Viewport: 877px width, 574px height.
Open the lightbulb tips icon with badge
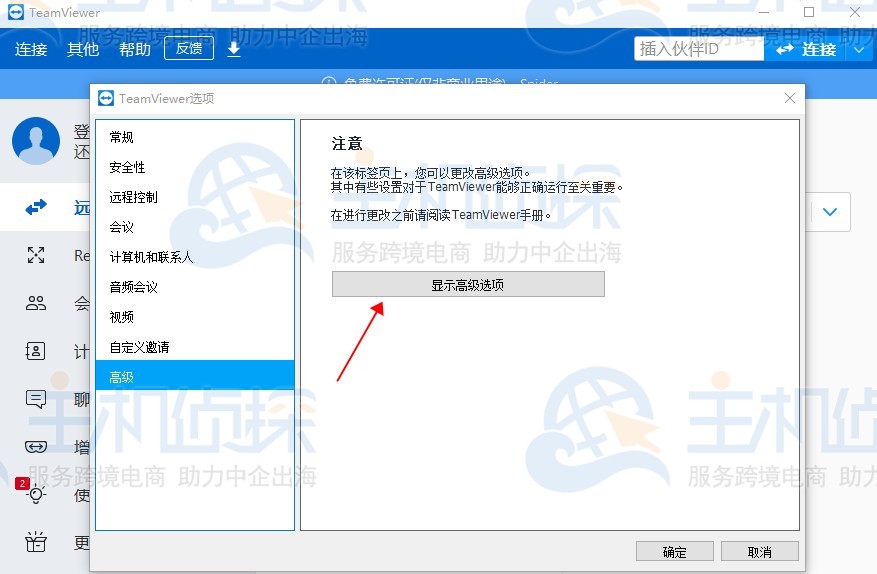36,494
